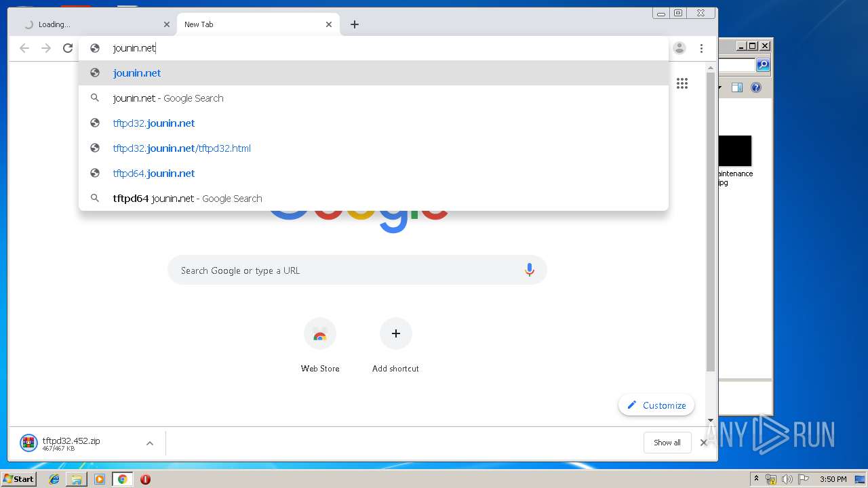Click the address bar containing jounin.net
Viewport: 868px width, 488px height.
click(374, 48)
